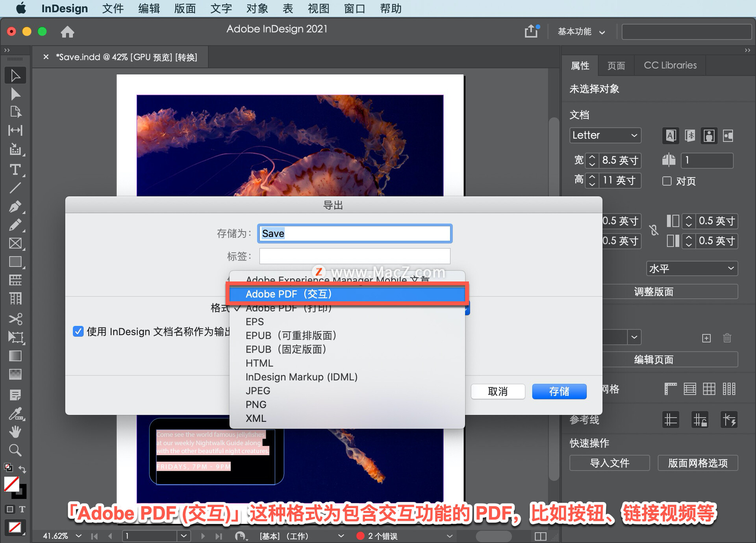The width and height of the screenshot is (756, 543).
Task: Click the search field in title bar
Action: click(687, 31)
